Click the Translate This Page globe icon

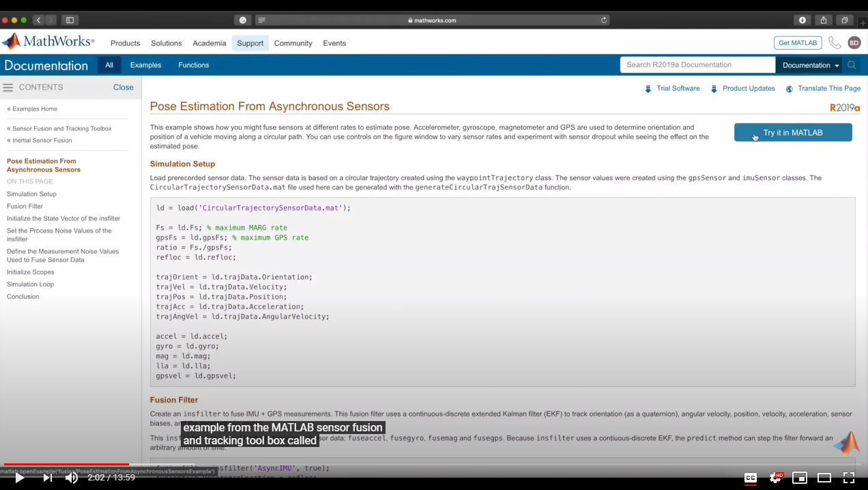coord(790,89)
